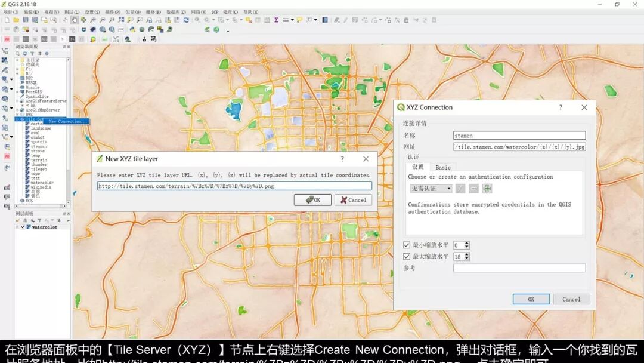The width and height of the screenshot is (644, 363).
Task: Click Cancel in the New XYZ tile layer dialog
Action: click(353, 200)
